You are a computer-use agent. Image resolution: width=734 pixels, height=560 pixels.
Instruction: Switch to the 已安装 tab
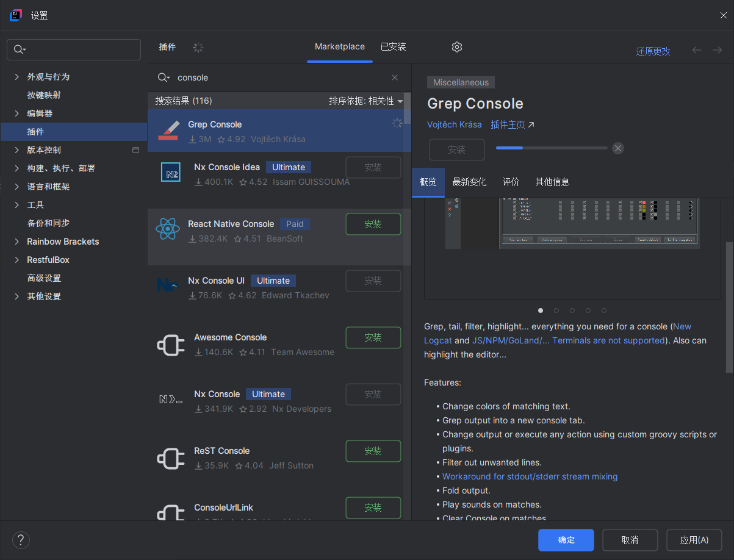(393, 47)
